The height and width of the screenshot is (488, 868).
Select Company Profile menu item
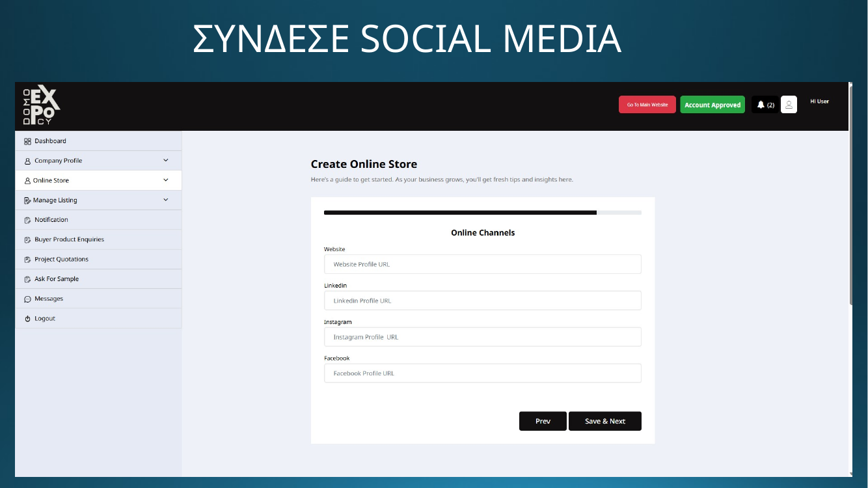98,161
